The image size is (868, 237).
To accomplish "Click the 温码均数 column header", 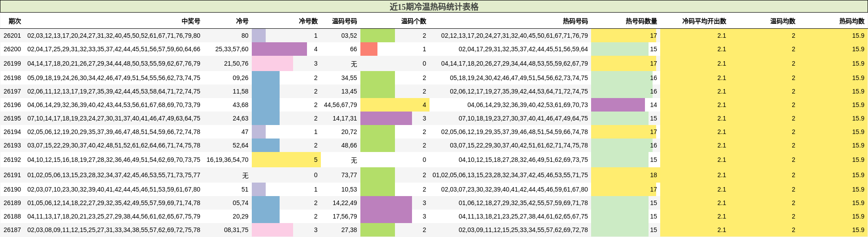I will (x=783, y=21).
